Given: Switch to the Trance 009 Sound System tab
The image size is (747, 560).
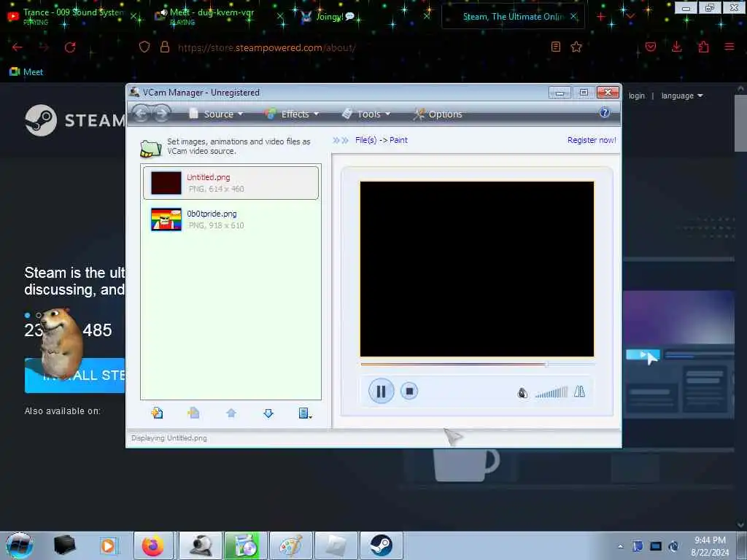Looking at the screenshot, I should (x=71, y=17).
